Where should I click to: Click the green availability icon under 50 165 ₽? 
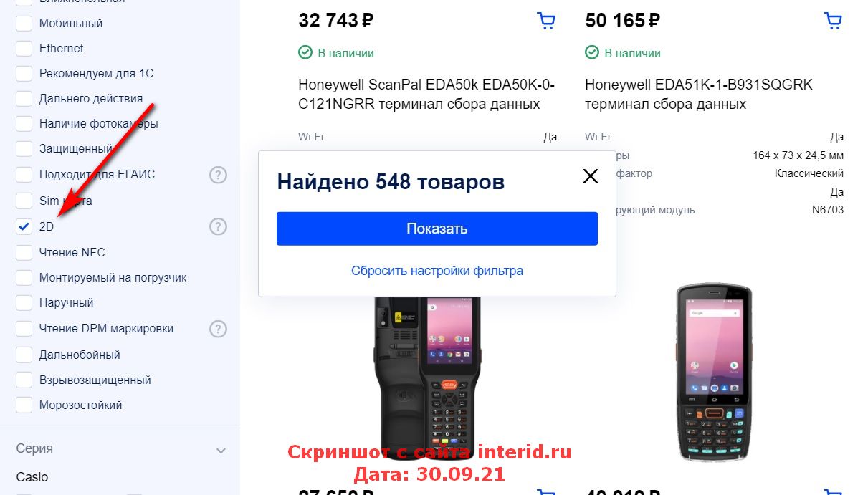coord(592,52)
